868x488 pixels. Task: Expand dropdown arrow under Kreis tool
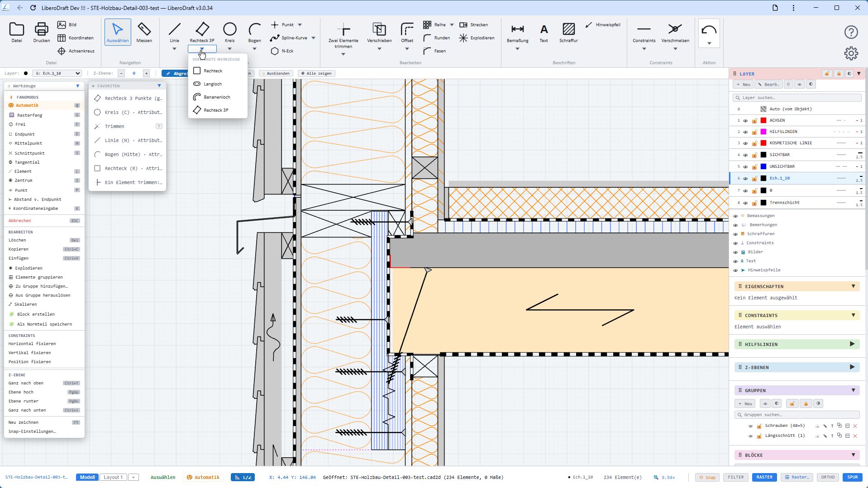click(229, 49)
